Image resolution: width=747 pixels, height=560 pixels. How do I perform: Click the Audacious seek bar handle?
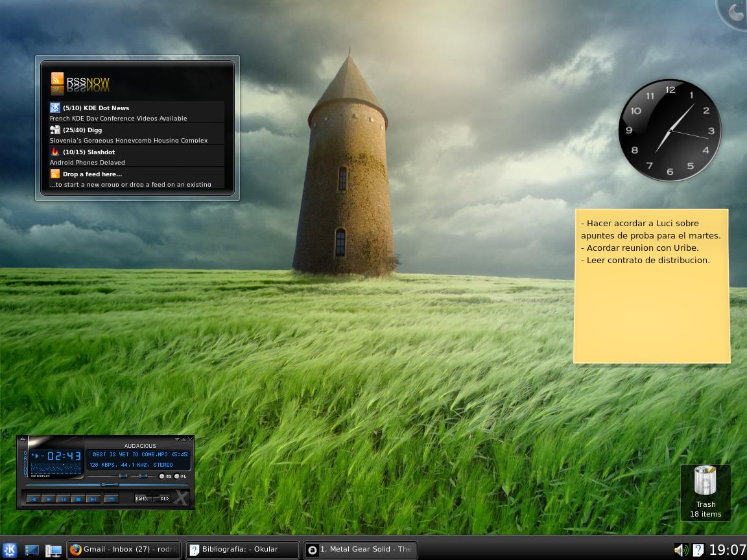(x=110, y=484)
